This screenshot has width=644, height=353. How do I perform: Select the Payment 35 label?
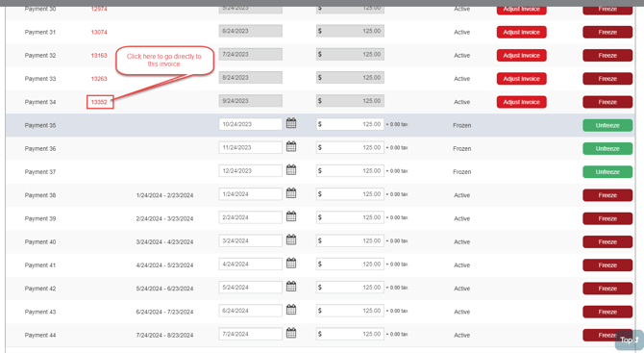coord(40,125)
